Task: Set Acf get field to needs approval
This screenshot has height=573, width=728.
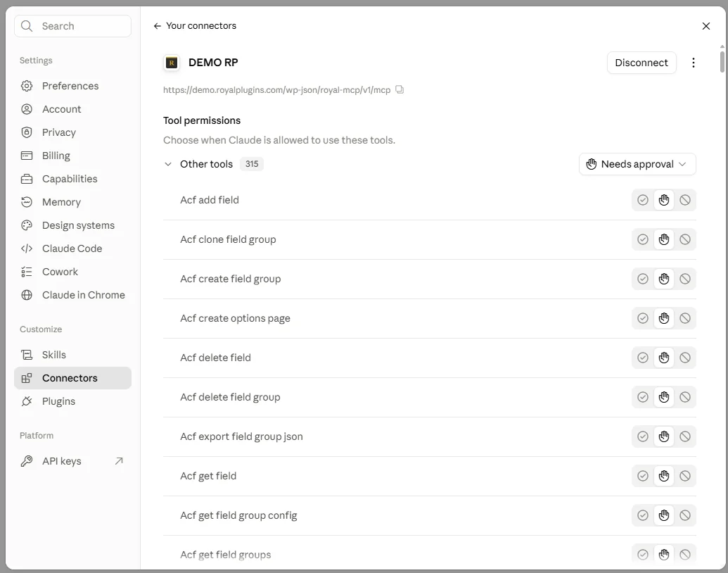Action: click(664, 476)
